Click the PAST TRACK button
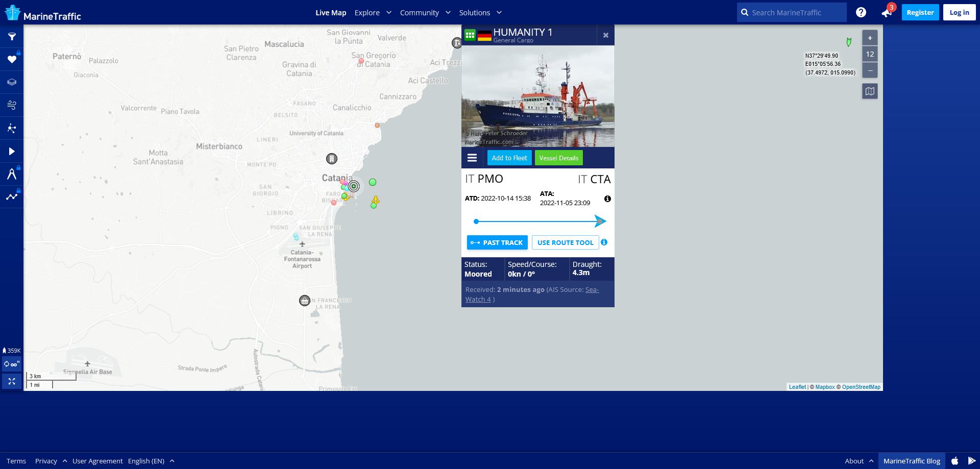The image size is (980, 469). (497, 242)
